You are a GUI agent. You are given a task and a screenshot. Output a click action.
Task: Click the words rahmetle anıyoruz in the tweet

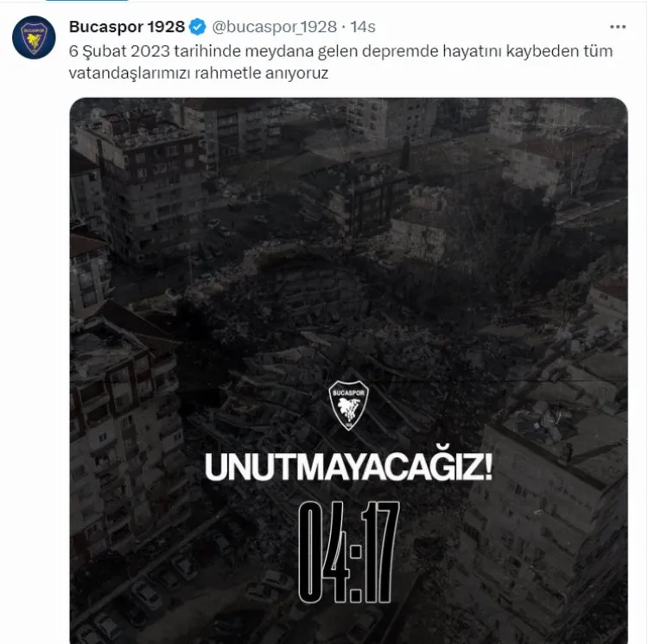coord(261,73)
